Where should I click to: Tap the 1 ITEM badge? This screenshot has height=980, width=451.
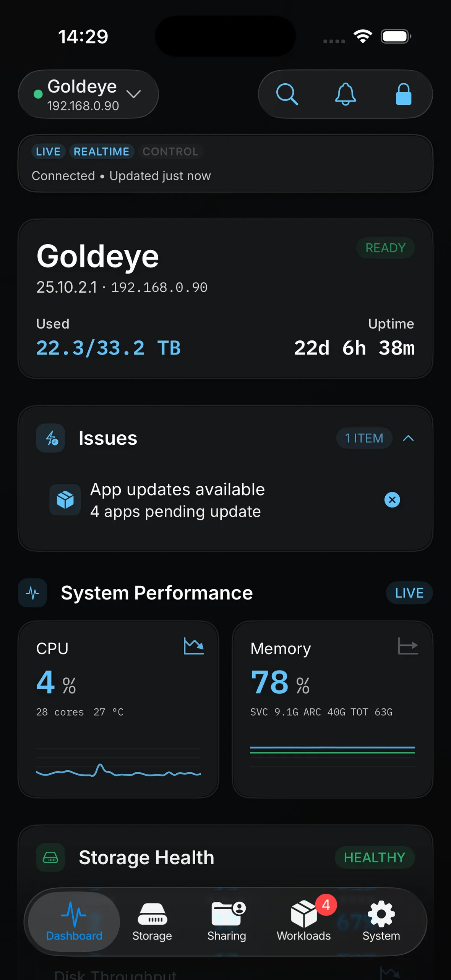click(364, 438)
